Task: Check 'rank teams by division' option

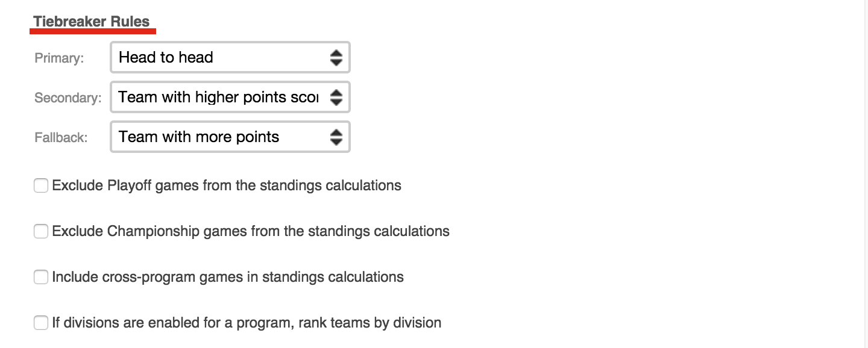Action: 40,323
